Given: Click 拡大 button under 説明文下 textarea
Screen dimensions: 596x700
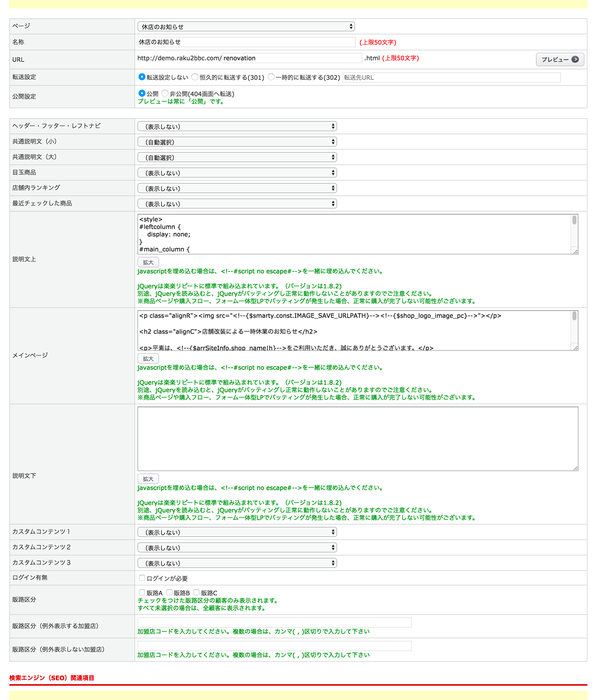Looking at the screenshot, I should [x=148, y=479].
